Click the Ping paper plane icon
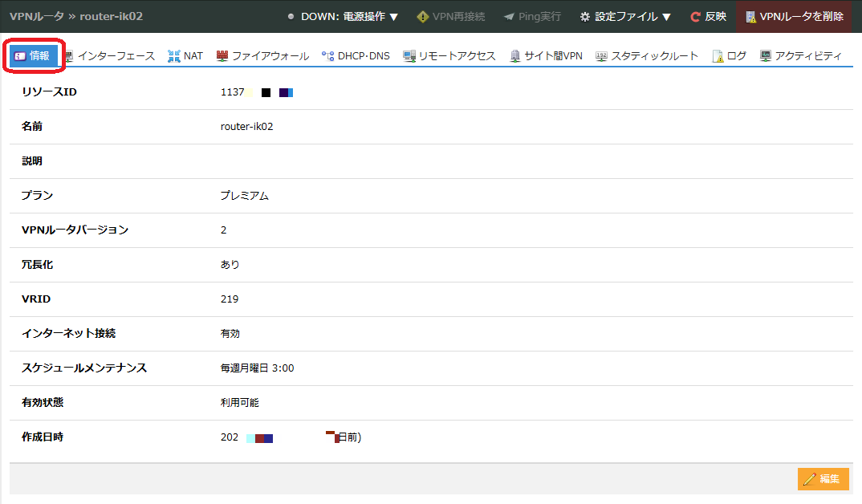This screenshot has width=862, height=504. coord(509,17)
